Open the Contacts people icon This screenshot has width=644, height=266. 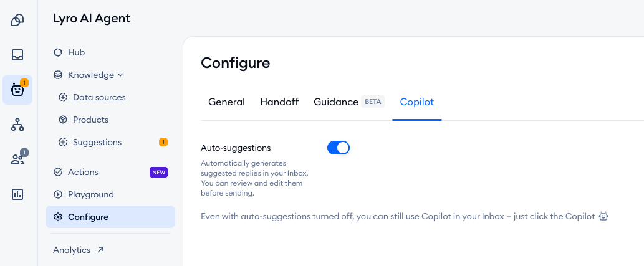[17, 159]
